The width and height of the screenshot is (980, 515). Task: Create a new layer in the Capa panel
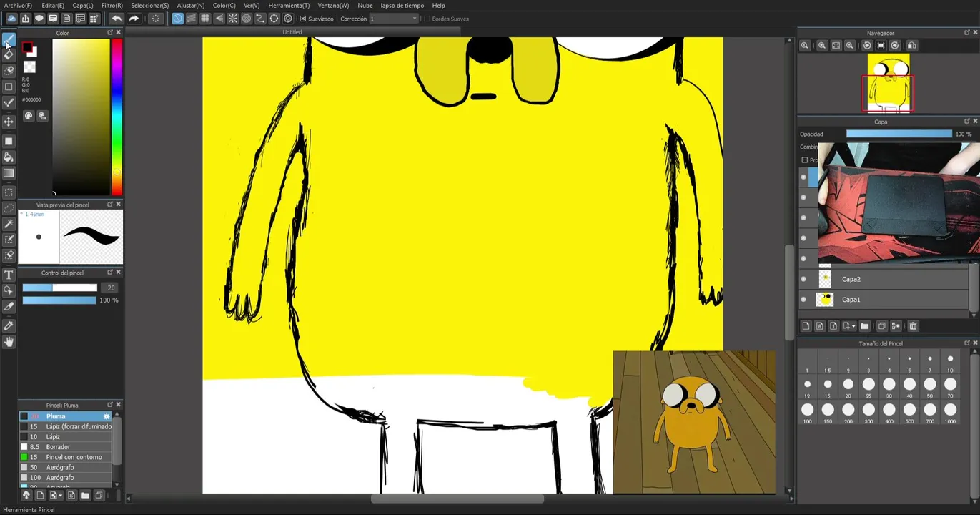point(806,326)
